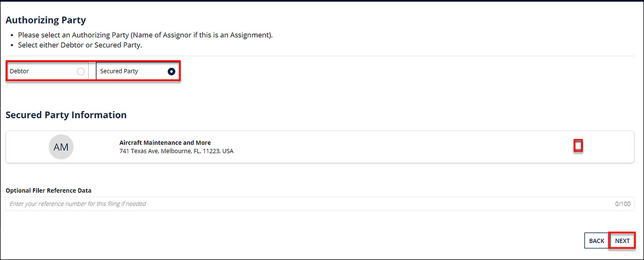Viewport: 644px width, 260px height.
Task: Select the Debtor radio button
Action: click(81, 71)
